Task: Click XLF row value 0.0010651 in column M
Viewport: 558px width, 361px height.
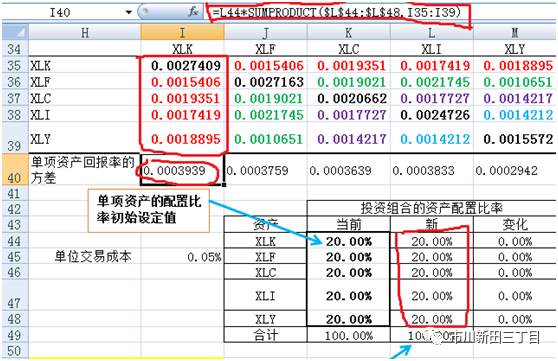Action: click(515, 82)
